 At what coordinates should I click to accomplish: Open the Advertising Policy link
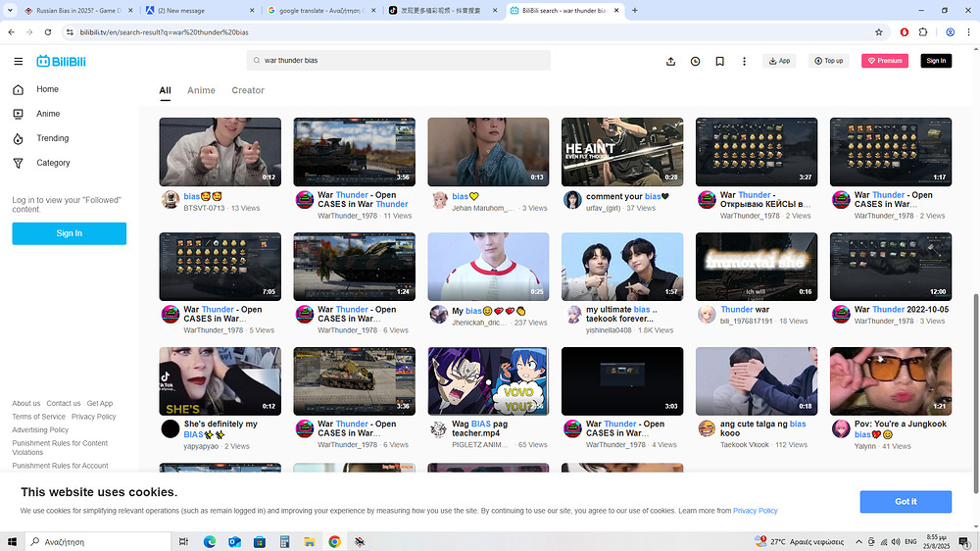[40, 429]
